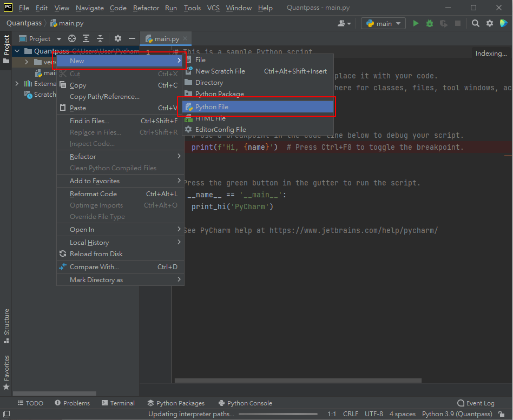Expand all icon in Project panel toolbar
Screen dimensions: 513x420
click(x=86, y=38)
